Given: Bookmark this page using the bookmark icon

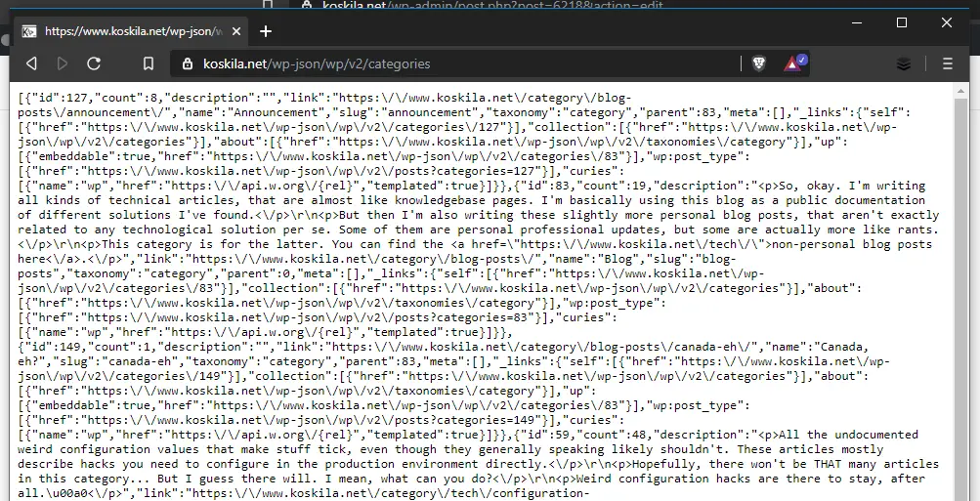Looking at the screenshot, I should coord(149,63).
